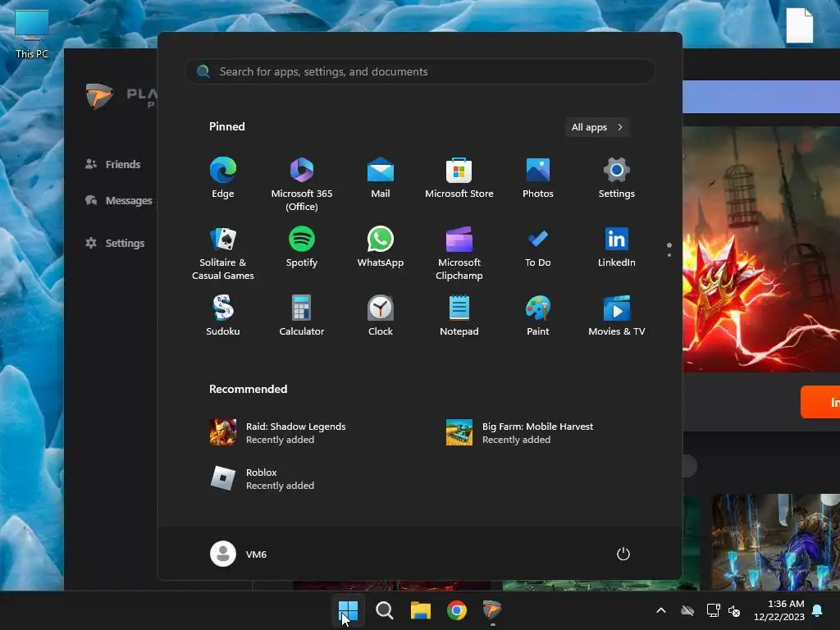Screen dimensions: 840x630
Task: Open network status tray icon
Action: (713, 610)
